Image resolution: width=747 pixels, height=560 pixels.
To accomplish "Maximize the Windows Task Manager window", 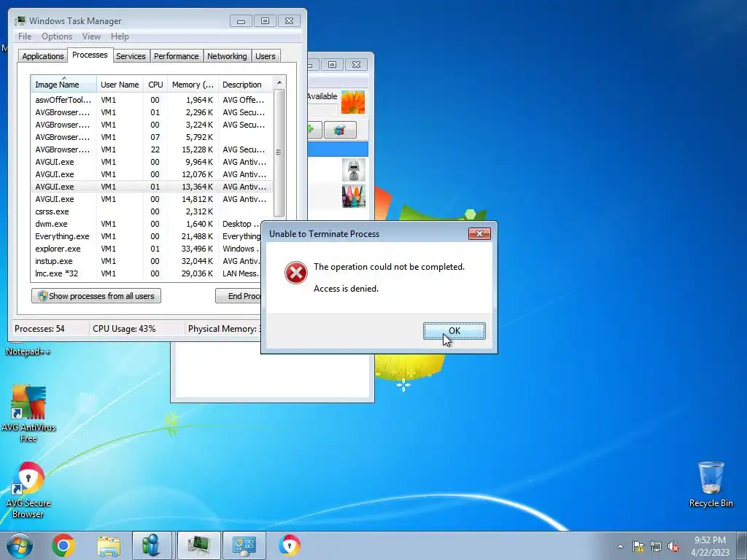I will point(265,21).
